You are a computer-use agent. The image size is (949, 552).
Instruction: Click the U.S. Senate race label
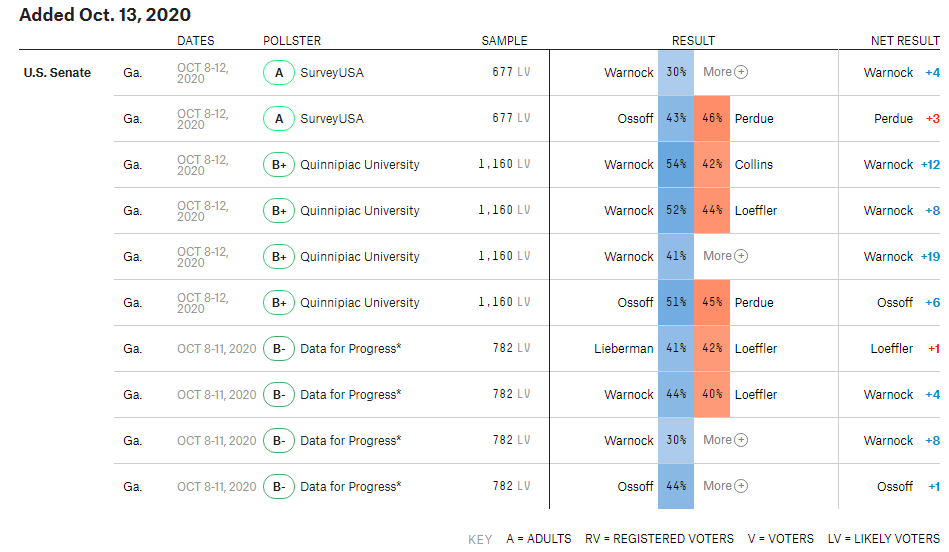coord(57,73)
